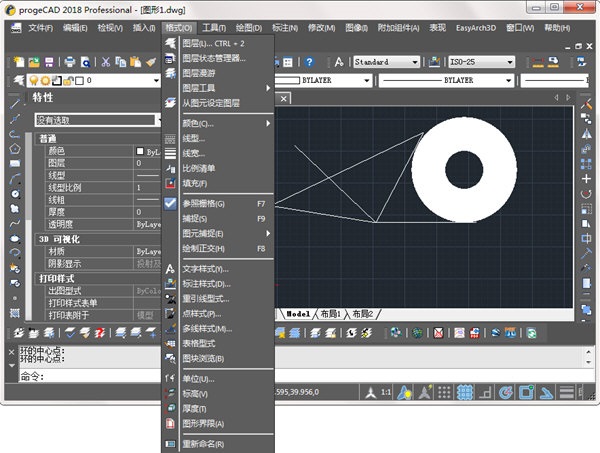Select the Hatch tool at toolbar bottom
Image resolution: width=600 pixels, height=453 pixels.
[15, 313]
